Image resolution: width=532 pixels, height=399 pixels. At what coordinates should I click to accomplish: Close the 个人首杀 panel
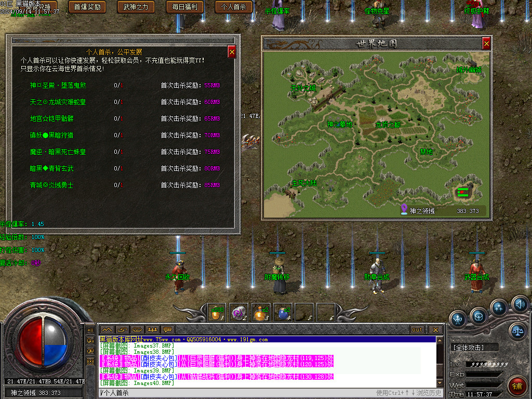pos(232,52)
